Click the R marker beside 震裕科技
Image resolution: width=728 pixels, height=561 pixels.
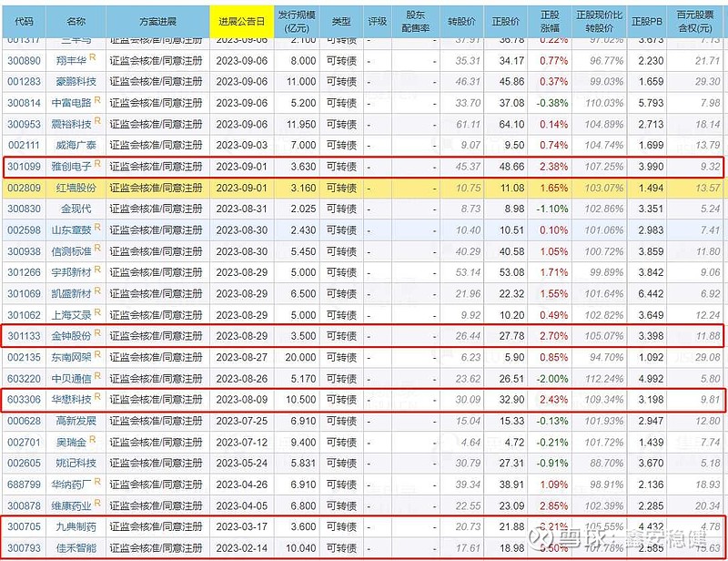(97, 121)
